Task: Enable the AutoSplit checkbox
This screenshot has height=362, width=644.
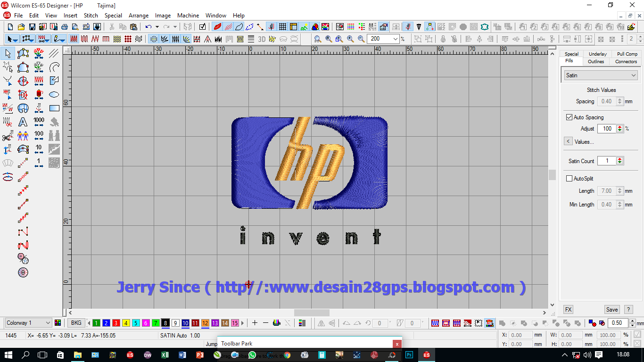Action: 569,178
